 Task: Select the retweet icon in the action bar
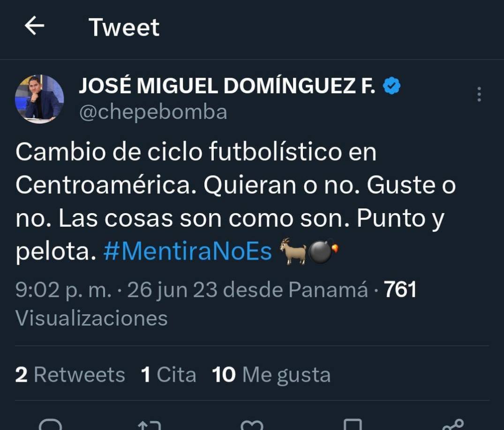tap(149, 423)
